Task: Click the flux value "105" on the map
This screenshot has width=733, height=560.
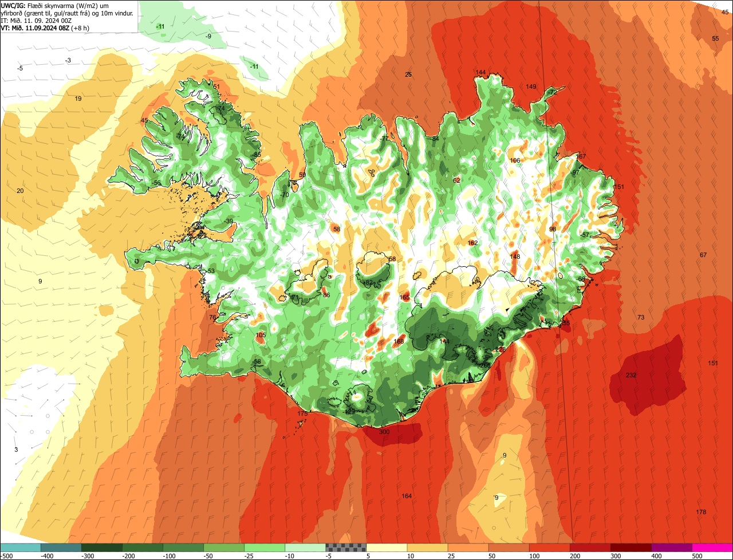Action: (x=261, y=335)
